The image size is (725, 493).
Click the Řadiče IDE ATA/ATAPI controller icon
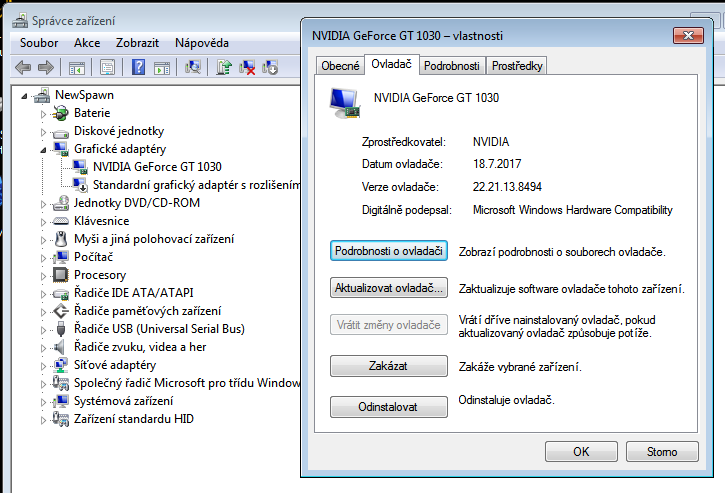coord(61,293)
